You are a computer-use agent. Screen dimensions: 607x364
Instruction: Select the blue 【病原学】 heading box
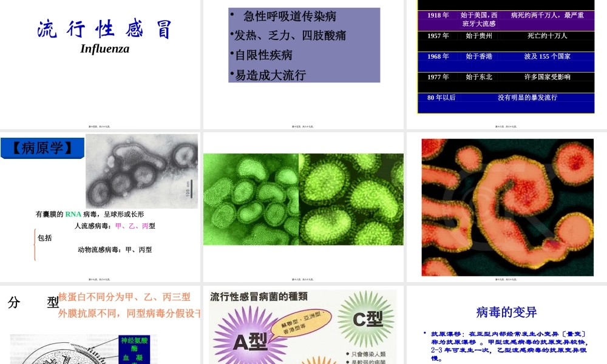click(42, 147)
